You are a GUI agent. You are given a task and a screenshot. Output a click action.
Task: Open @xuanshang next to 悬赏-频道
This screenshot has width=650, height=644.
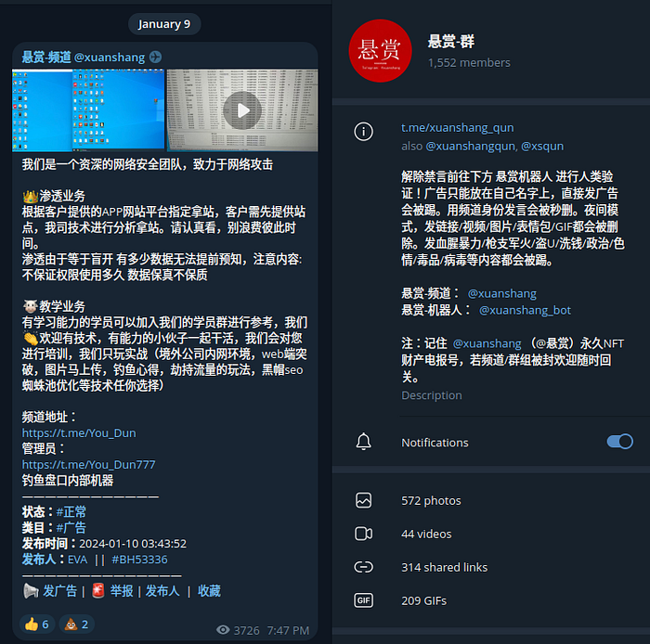[x=501, y=293]
